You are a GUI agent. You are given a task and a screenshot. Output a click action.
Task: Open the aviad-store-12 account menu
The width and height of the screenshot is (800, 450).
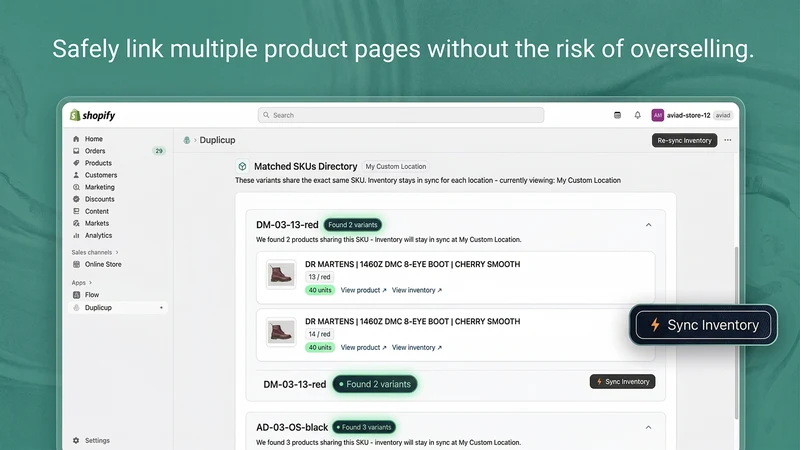(692, 115)
